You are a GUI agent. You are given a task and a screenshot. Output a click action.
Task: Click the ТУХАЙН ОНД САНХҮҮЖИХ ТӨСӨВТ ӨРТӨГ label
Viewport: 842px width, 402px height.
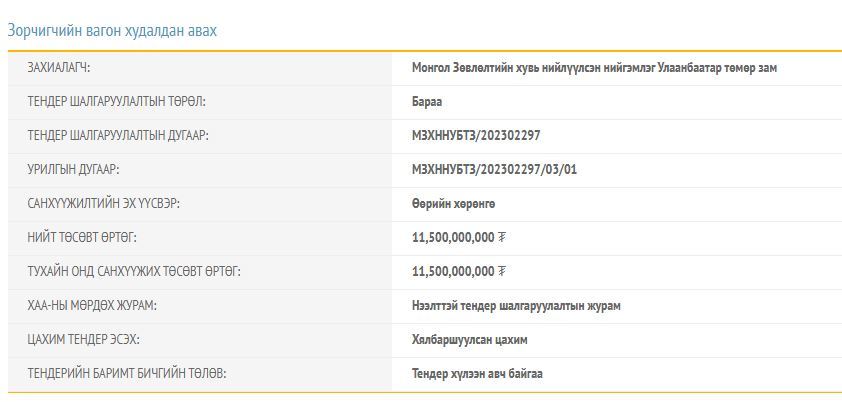tap(134, 272)
